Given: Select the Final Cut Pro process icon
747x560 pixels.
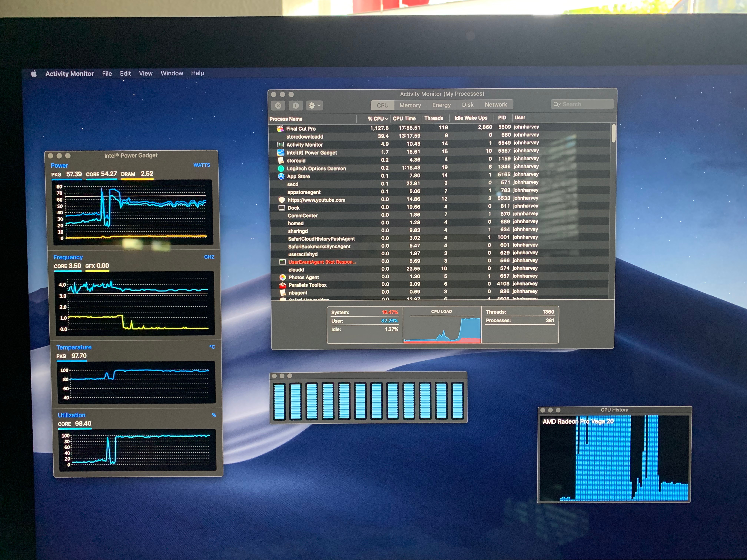Looking at the screenshot, I should tap(280, 129).
